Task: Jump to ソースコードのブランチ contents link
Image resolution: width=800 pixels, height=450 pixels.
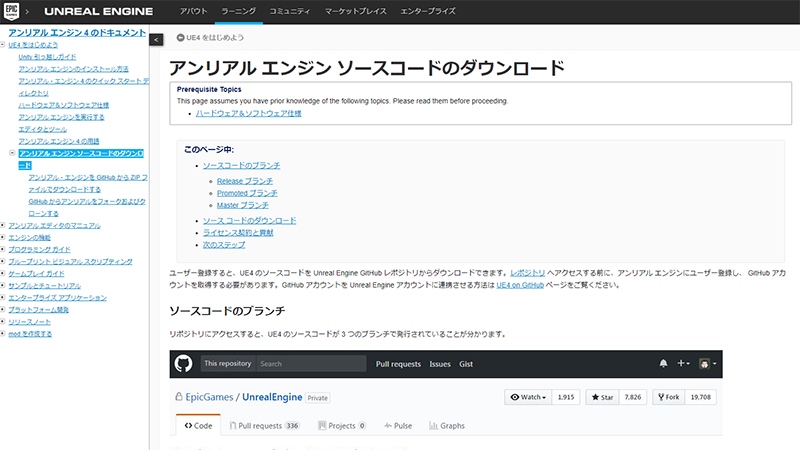Action: 241,165
